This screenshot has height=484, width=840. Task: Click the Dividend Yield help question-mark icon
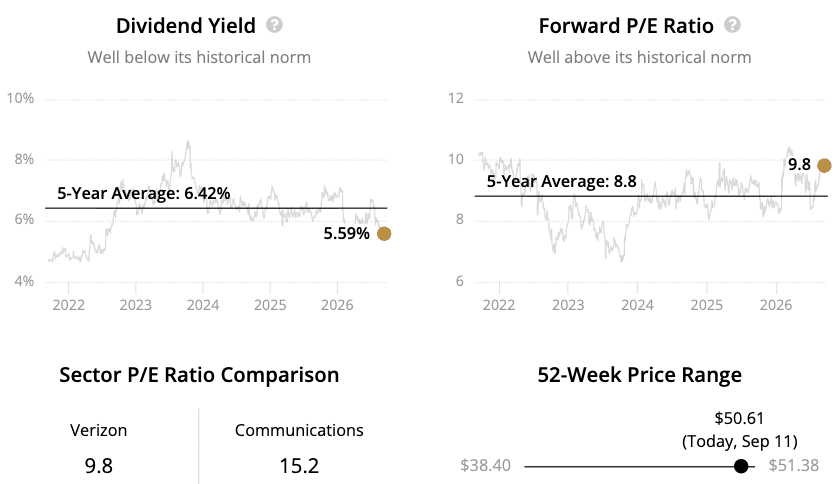274,25
